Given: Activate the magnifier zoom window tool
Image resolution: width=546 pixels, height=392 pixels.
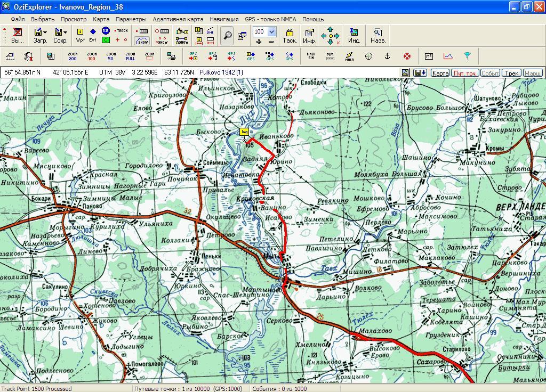Looking at the screenshot, I should pos(228,36).
